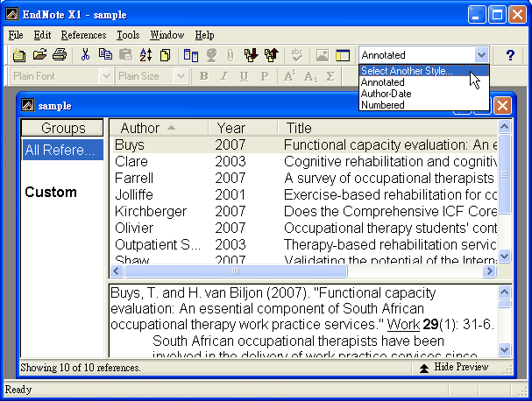This screenshot has height=401, width=532.
Task: Select the Farrell 2007 reference row
Action: (305, 178)
